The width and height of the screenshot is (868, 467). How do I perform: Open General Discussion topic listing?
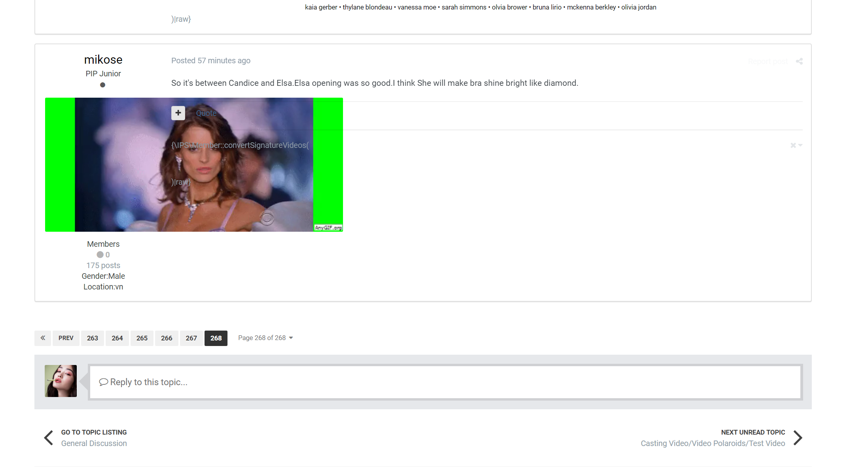(x=94, y=443)
